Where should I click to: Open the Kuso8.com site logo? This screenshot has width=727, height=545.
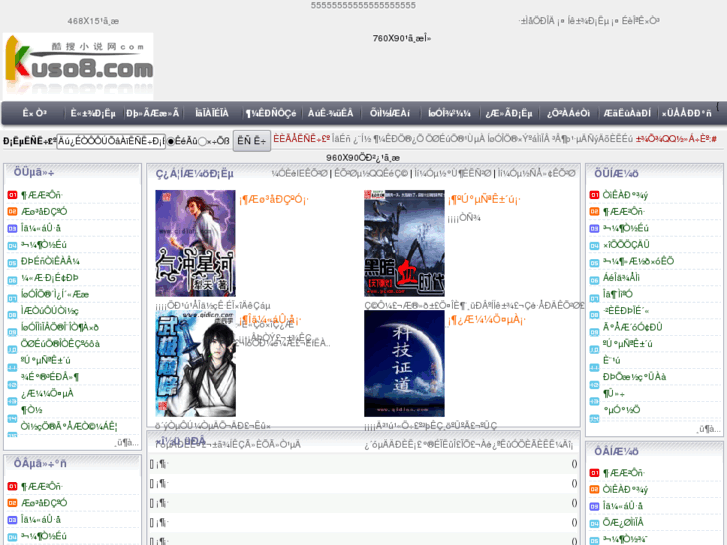point(78,65)
